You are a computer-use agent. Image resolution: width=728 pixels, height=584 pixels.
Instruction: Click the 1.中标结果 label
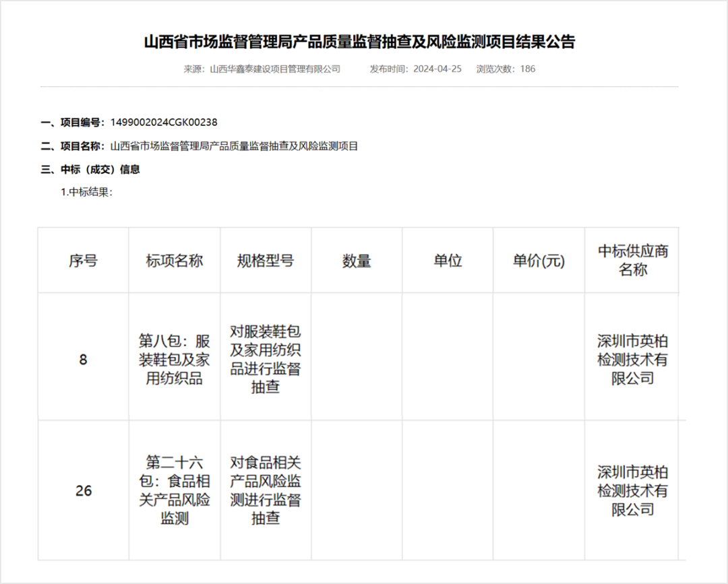pos(86,192)
